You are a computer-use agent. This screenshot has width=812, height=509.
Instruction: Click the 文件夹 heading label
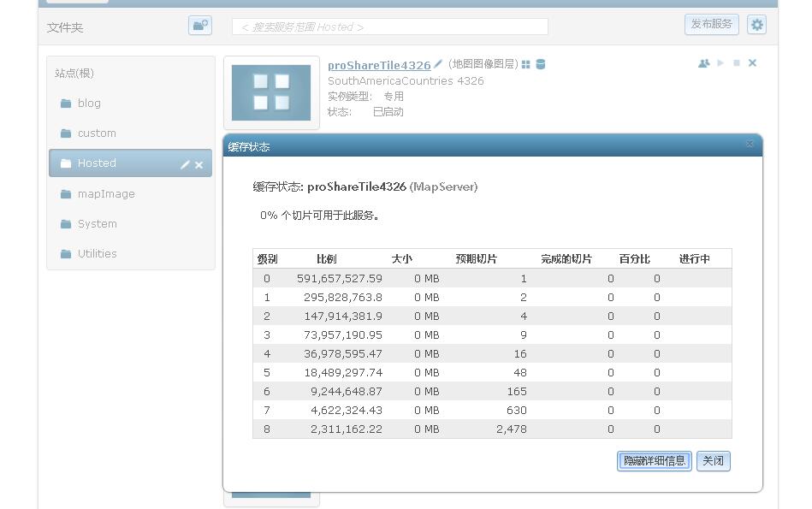tap(65, 27)
